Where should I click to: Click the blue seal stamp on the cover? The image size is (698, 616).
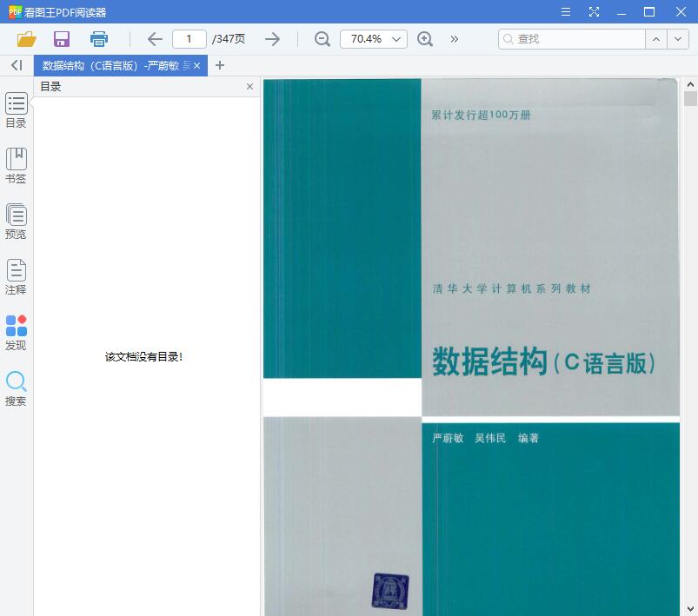[x=390, y=591]
